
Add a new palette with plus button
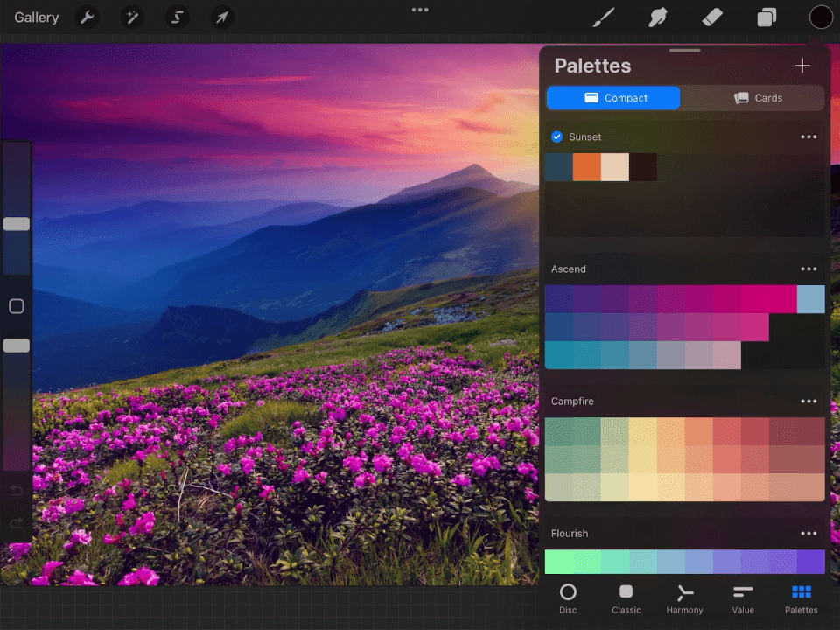point(802,66)
